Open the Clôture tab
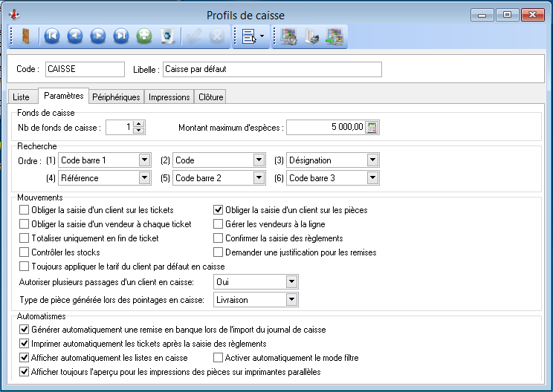Viewport: 553px width, 392px height. [x=210, y=97]
